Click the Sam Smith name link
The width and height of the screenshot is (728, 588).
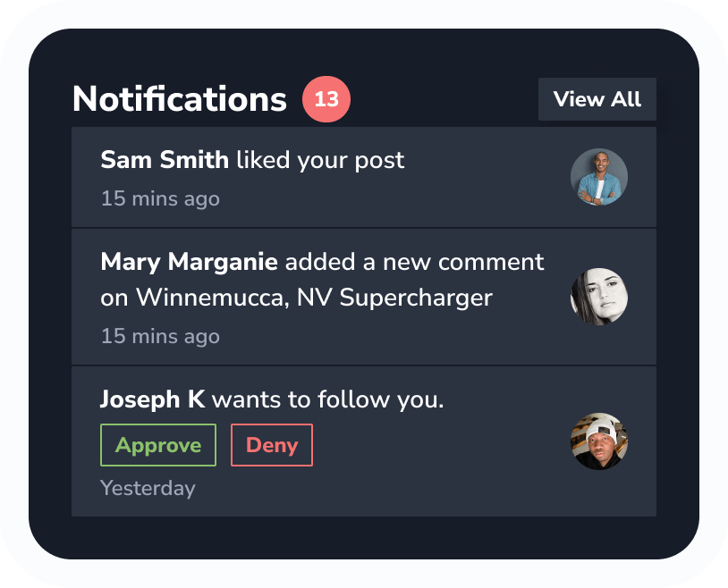tap(165, 160)
